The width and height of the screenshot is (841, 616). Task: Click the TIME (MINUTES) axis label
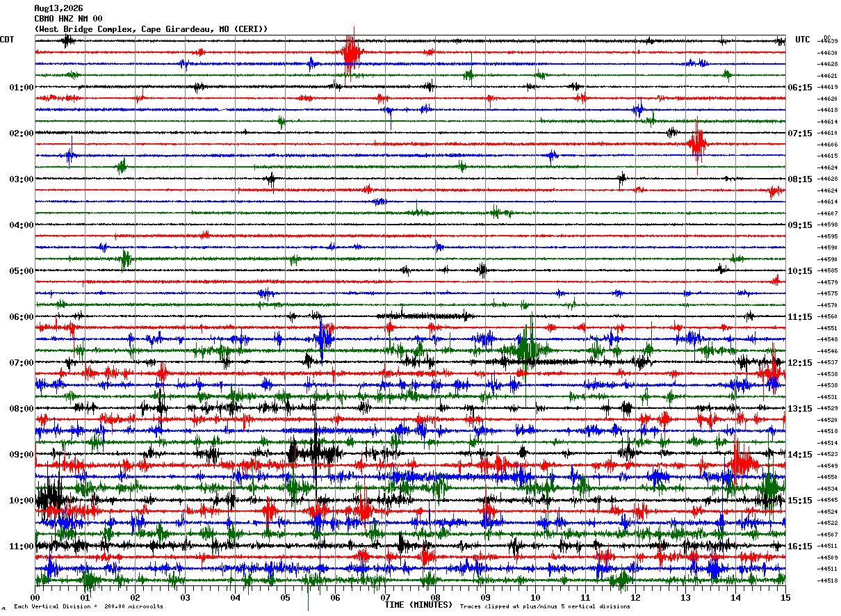pos(418,605)
